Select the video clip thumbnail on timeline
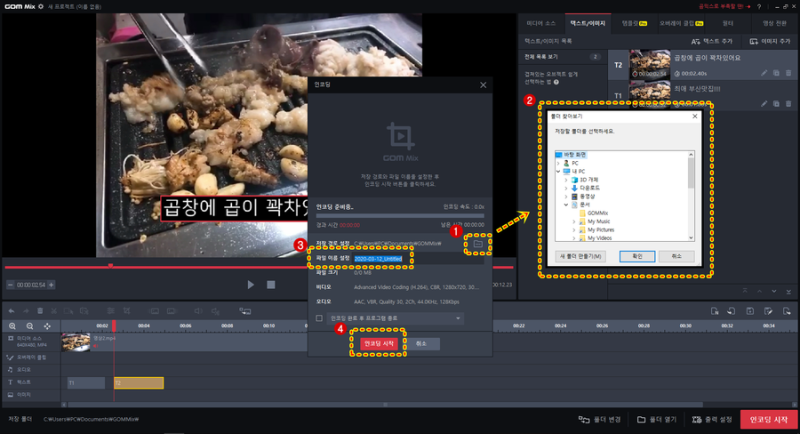The height and width of the screenshot is (434, 800). pyautogui.click(x=76, y=342)
